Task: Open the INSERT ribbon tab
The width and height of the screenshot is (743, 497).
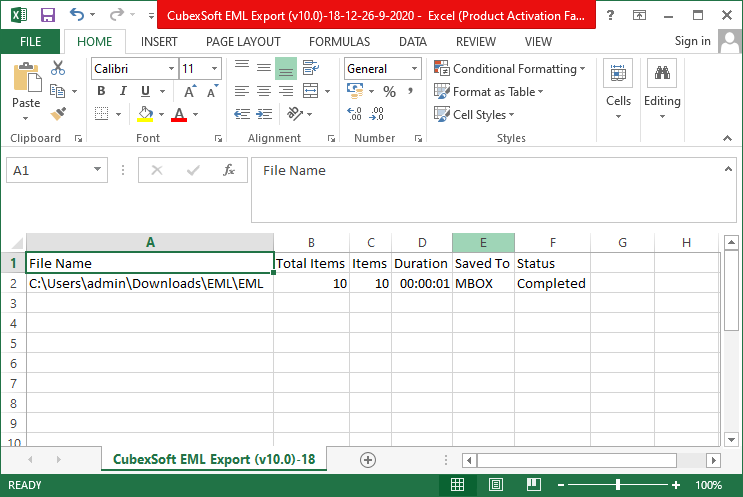Action: pyautogui.click(x=159, y=42)
